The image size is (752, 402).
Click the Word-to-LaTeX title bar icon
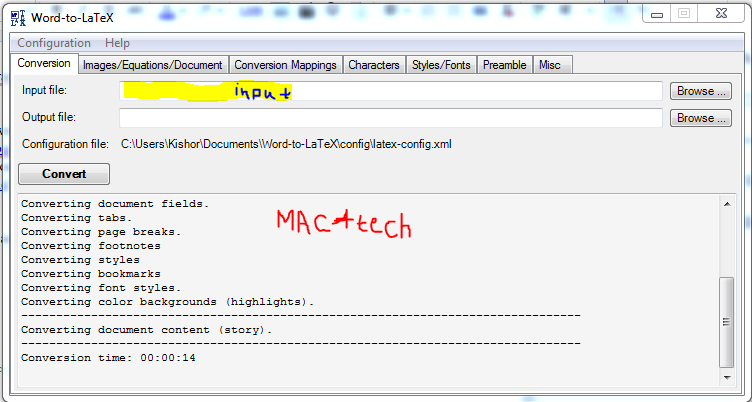click(18, 18)
